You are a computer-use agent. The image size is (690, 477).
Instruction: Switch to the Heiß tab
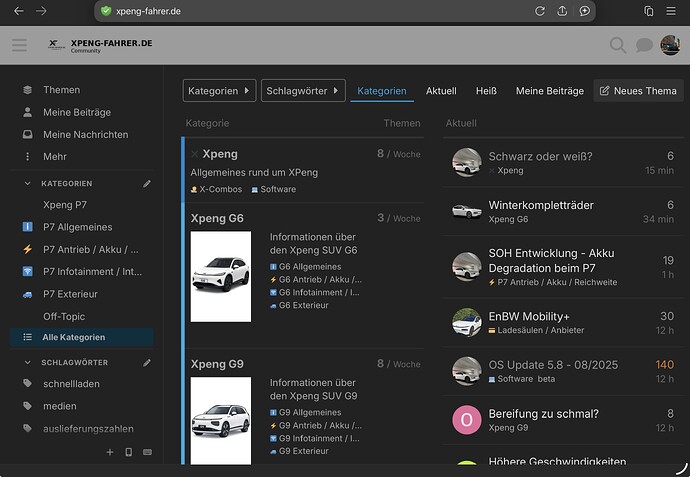(486, 91)
